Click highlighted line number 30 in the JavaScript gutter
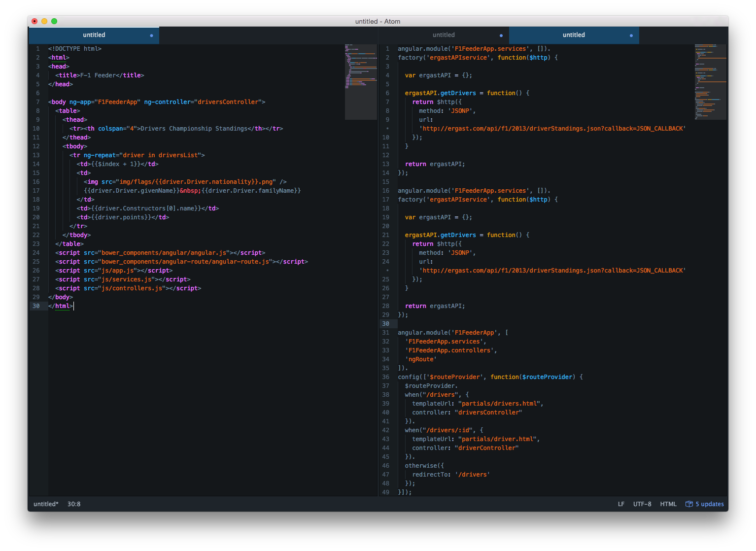This screenshot has height=551, width=756. [x=386, y=324]
